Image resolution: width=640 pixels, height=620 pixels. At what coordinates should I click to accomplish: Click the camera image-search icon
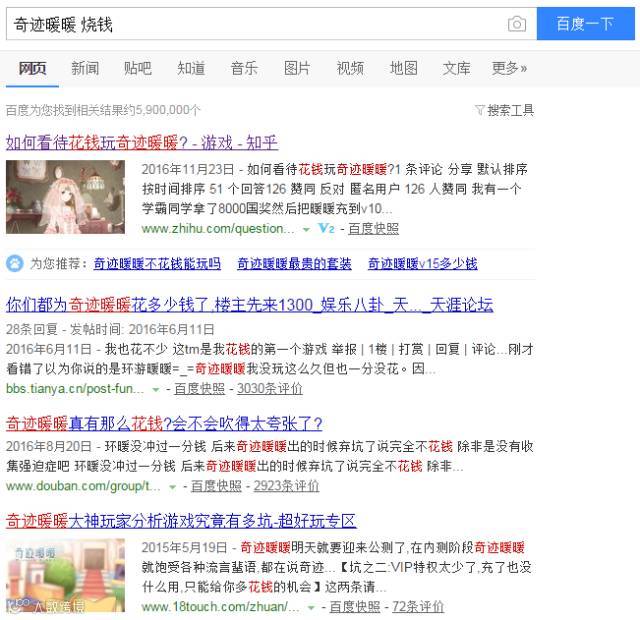(x=516, y=24)
